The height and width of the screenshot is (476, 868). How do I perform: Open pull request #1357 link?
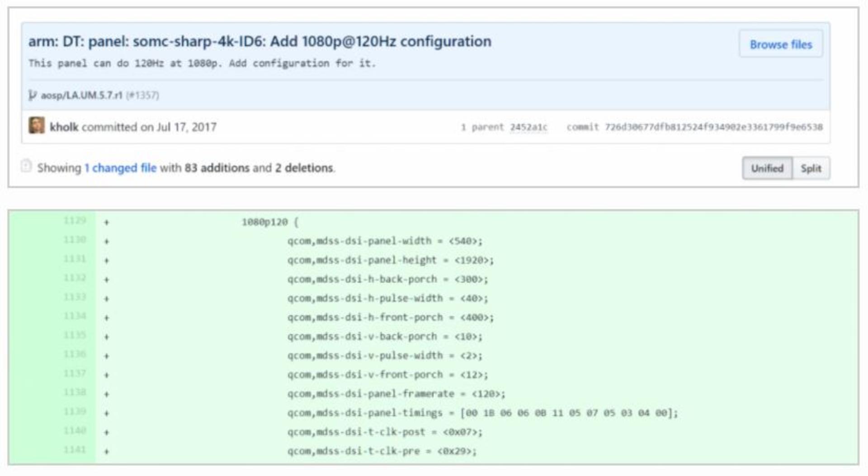coord(142,95)
